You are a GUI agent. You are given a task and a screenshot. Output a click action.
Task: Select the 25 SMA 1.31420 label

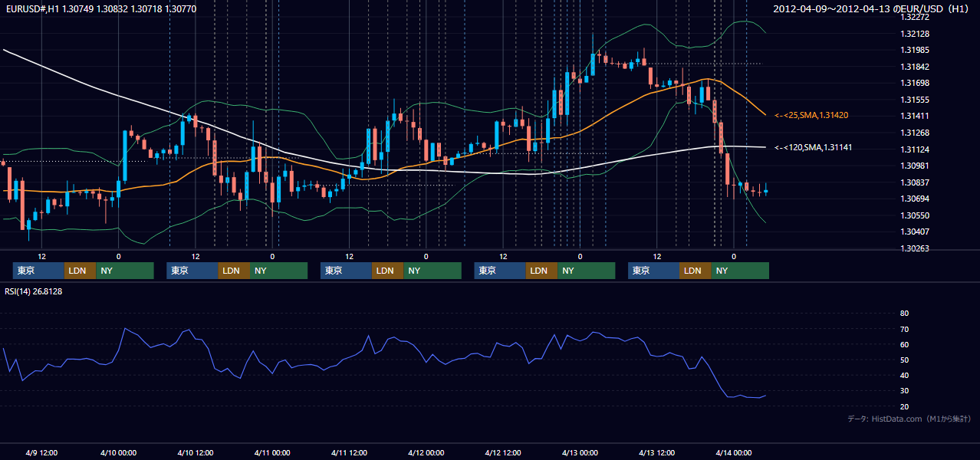click(811, 115)
